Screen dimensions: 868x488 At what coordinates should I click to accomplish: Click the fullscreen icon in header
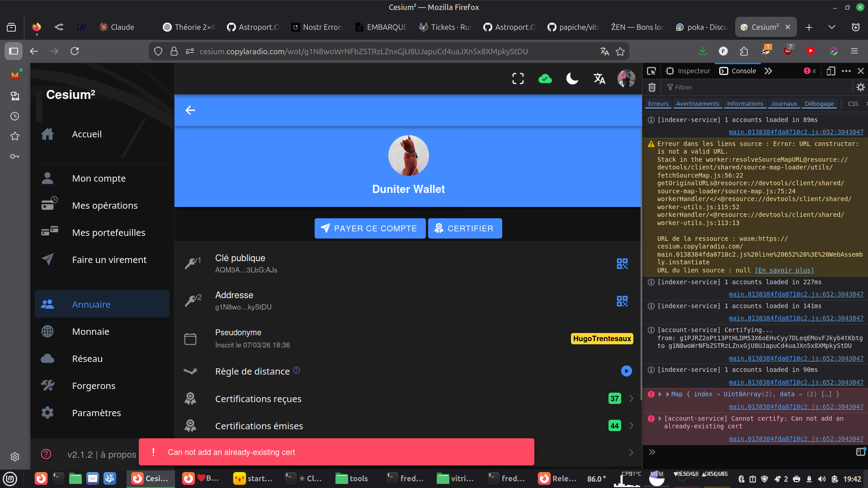tap(518, 79)
